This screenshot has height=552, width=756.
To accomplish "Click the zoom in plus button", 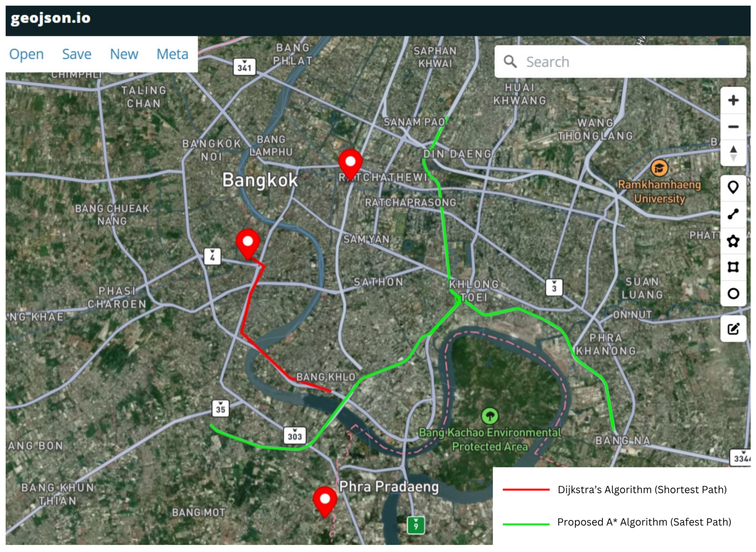I will coord(733,100).
